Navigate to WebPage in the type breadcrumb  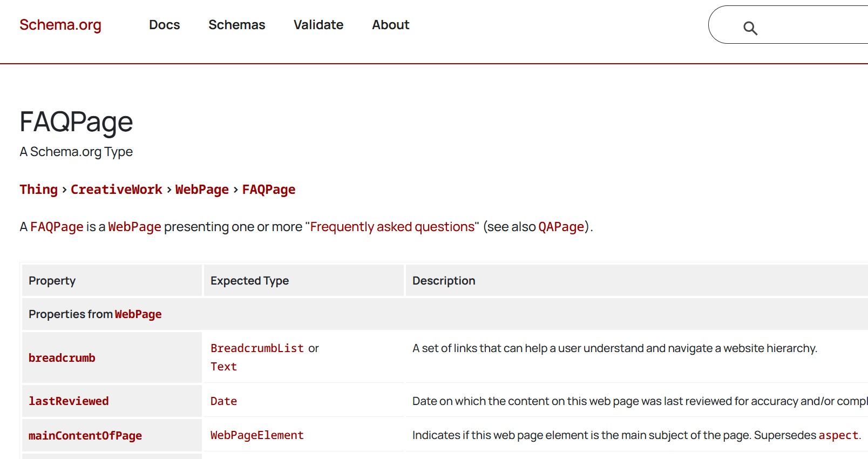point(202,190)
